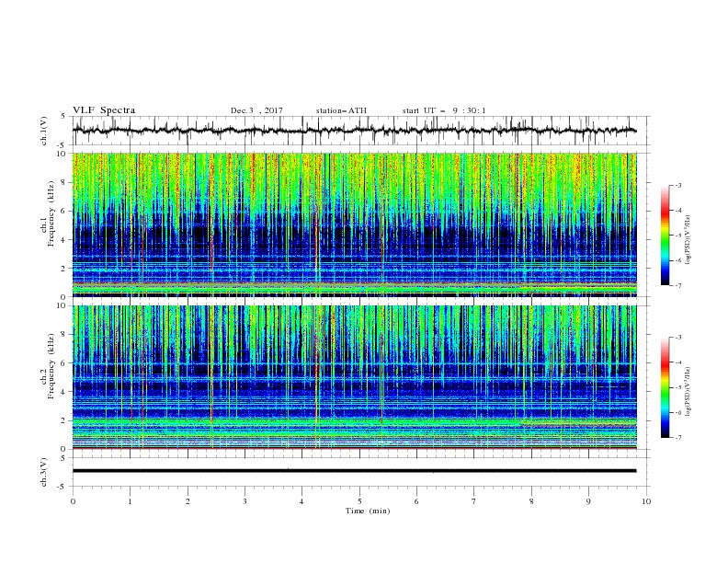Click time axis tick label "0"
This screenshot has width=728, height=563.
(73, 501)
